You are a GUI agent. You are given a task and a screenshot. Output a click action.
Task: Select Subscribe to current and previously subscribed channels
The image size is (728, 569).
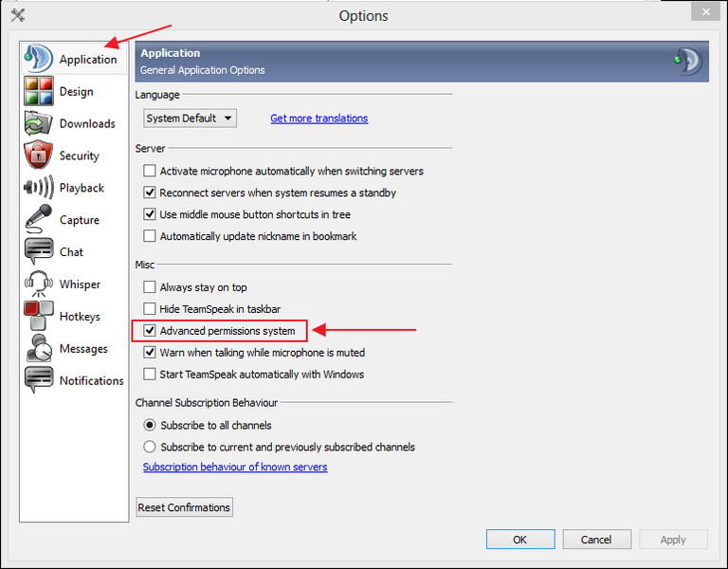point(150,447)
